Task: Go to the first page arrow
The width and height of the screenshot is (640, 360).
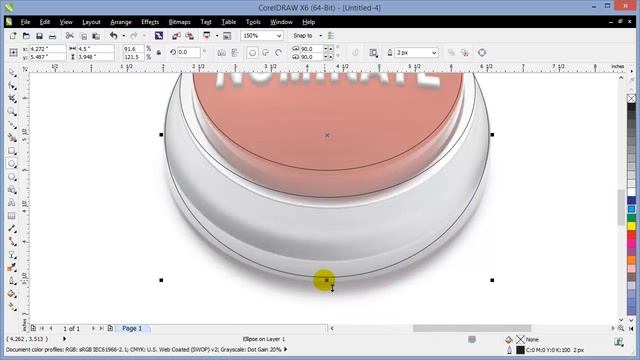Action: (x=42, y=328)
